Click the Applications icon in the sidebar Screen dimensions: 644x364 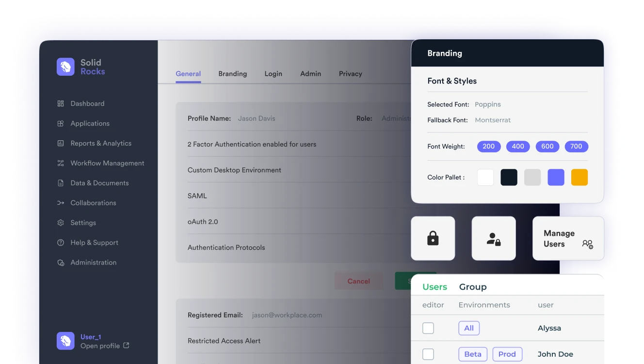(x=61, y=123)
